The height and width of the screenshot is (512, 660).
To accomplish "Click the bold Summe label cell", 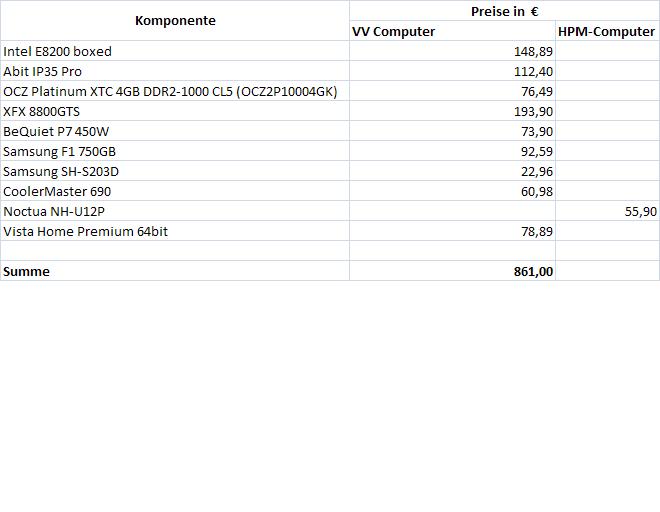I will [175, 271].
